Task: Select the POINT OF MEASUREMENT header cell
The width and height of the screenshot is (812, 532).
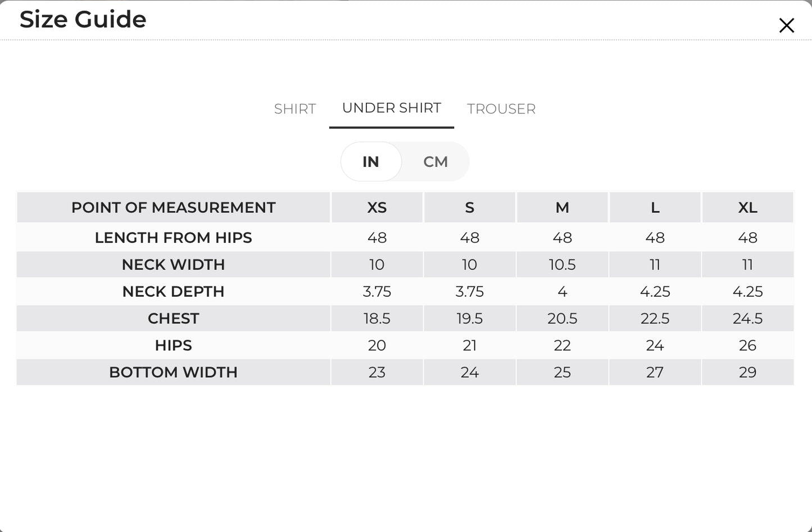Action: click(174, 207)
